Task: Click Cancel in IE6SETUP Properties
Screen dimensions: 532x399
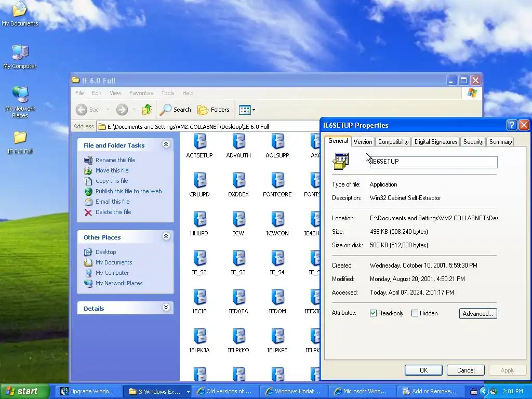Action: 465,370
